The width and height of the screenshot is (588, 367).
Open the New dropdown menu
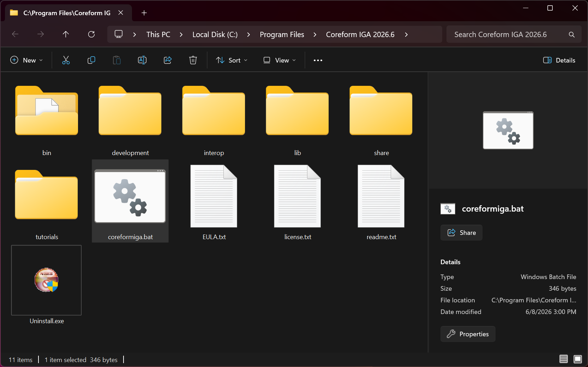click(x=27, y=60)
